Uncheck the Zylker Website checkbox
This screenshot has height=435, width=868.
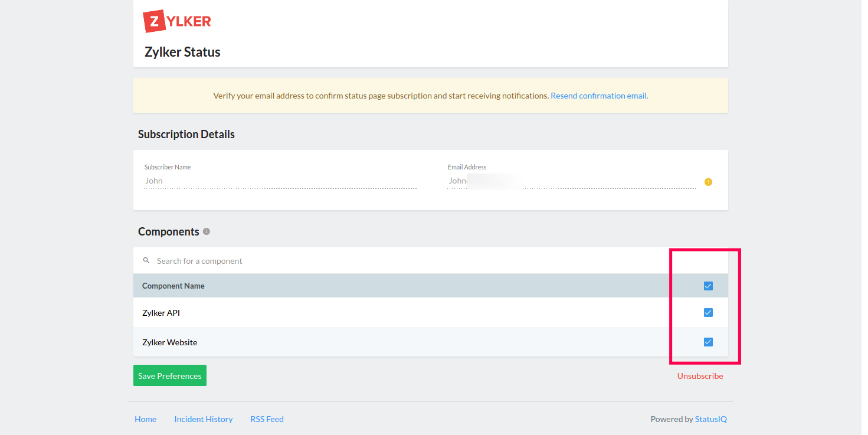[x=708, y=342]
